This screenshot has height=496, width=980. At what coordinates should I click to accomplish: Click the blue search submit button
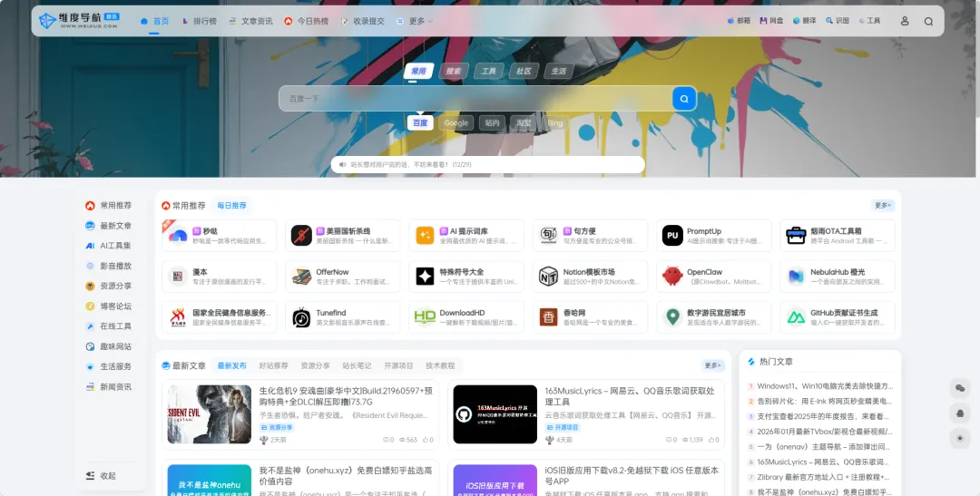684,99
